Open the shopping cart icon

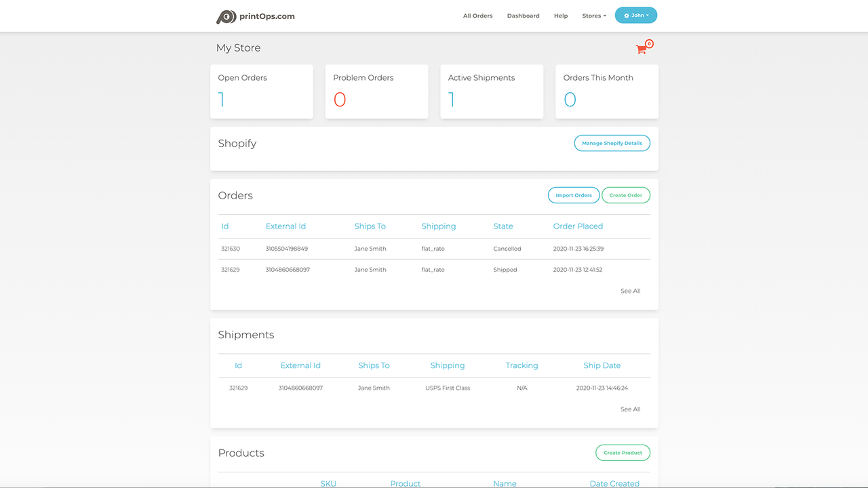[x=642, y=49]
